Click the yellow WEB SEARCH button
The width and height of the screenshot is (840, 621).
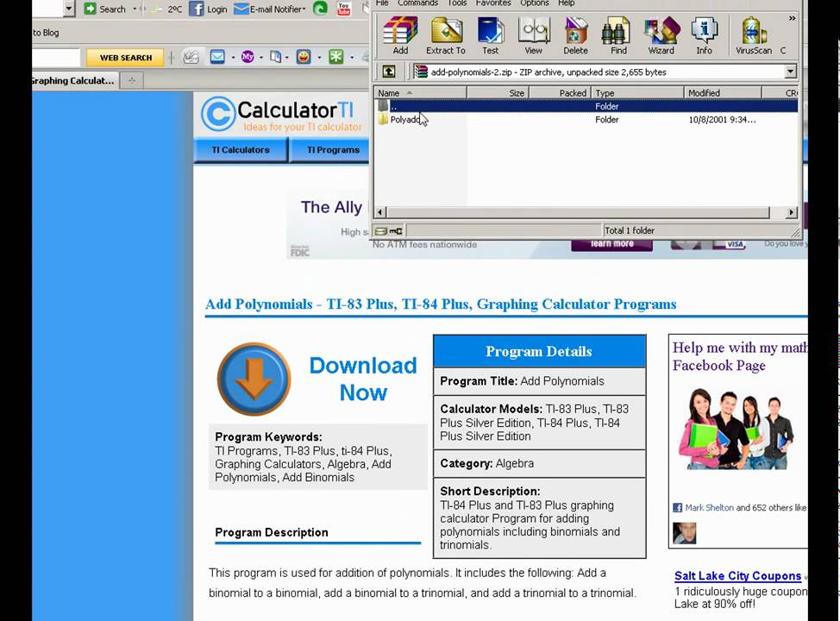pos(126,57)
